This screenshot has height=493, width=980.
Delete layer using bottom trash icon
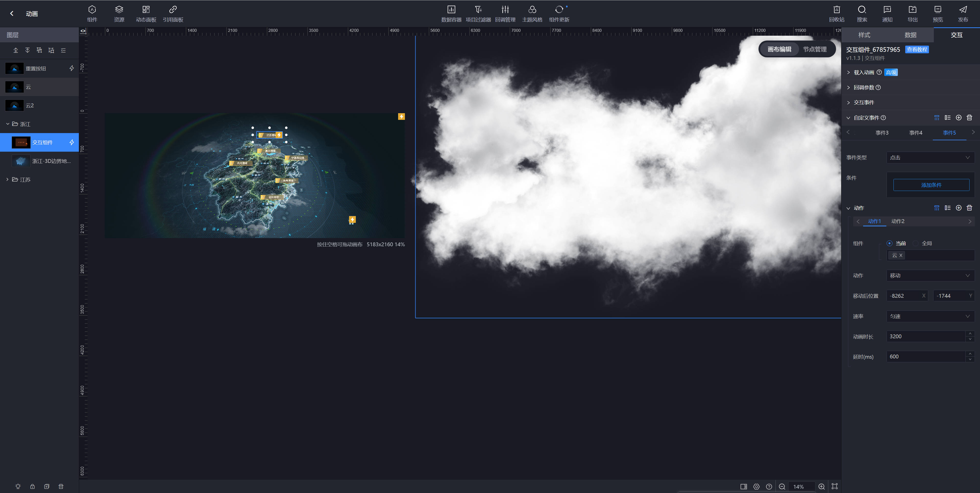pyautogui.click(x=61, y=487)
